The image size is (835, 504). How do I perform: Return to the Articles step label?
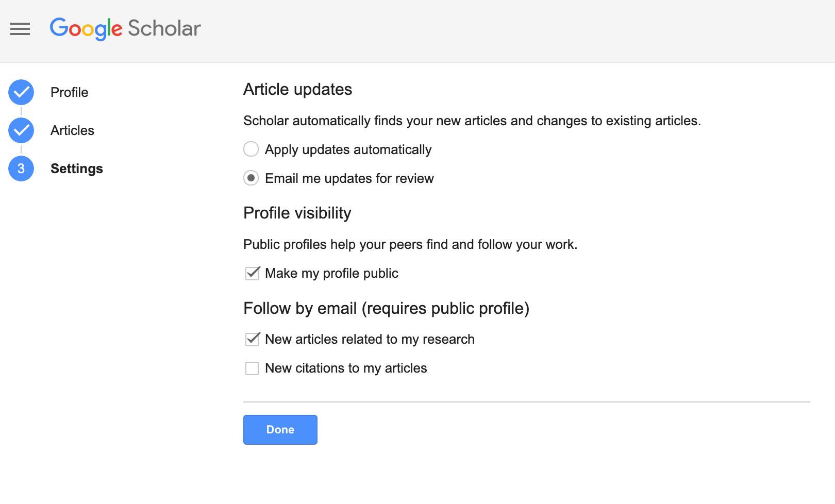coord(72,130)
